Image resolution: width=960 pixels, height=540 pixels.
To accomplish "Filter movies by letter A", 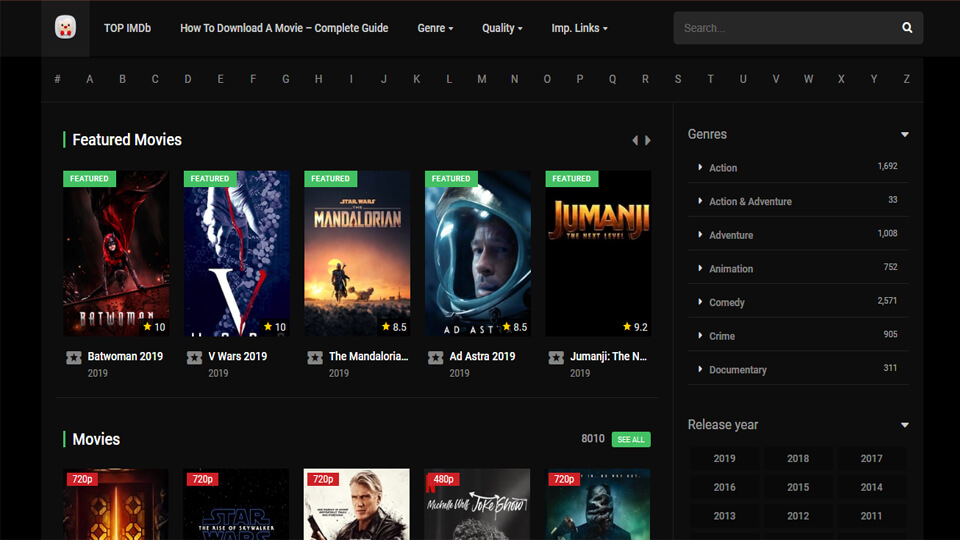I will point(89,79).
